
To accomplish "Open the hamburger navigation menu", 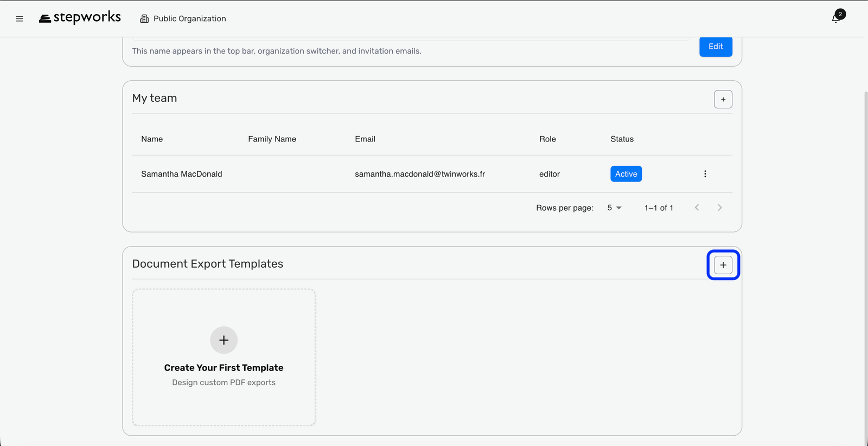I will tap(20, 18).
